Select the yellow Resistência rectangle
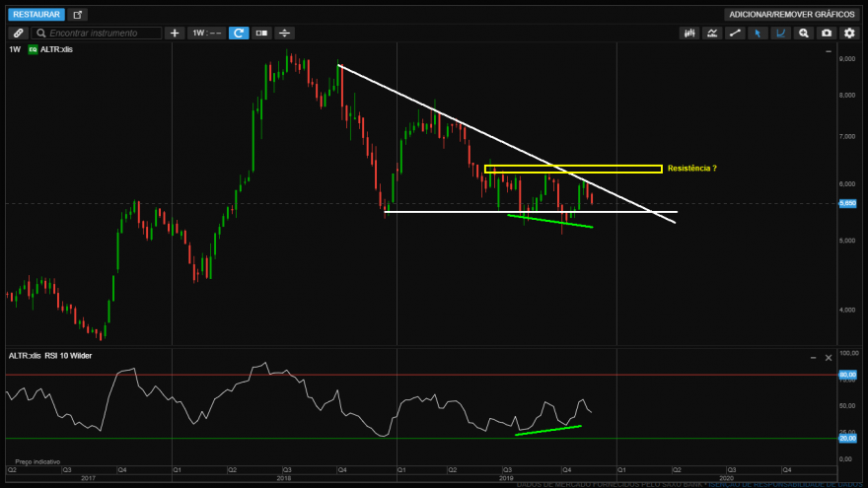 (573, 170)
